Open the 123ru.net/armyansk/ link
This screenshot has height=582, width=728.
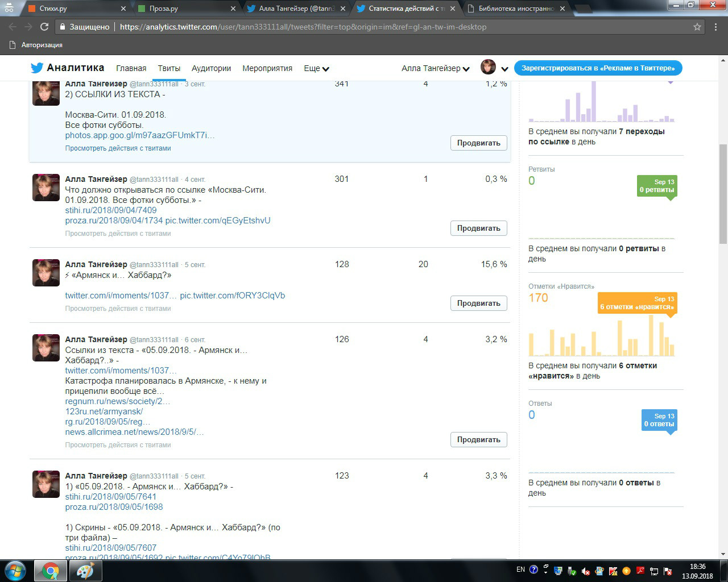point(104,411)
